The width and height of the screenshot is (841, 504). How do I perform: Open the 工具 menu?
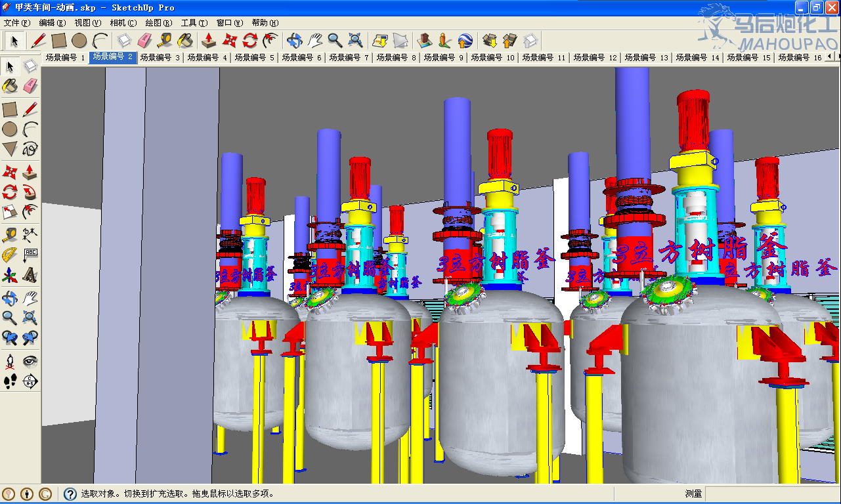[x=194, y=23]
